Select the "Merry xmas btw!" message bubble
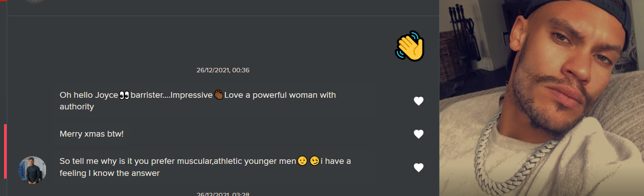This screenshot has height=196, width=644. [x=92, y=134]
